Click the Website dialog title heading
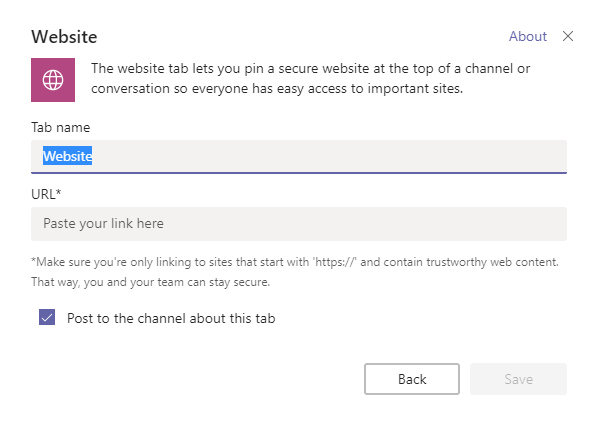The image size is (598, 425). pos(64,37)
